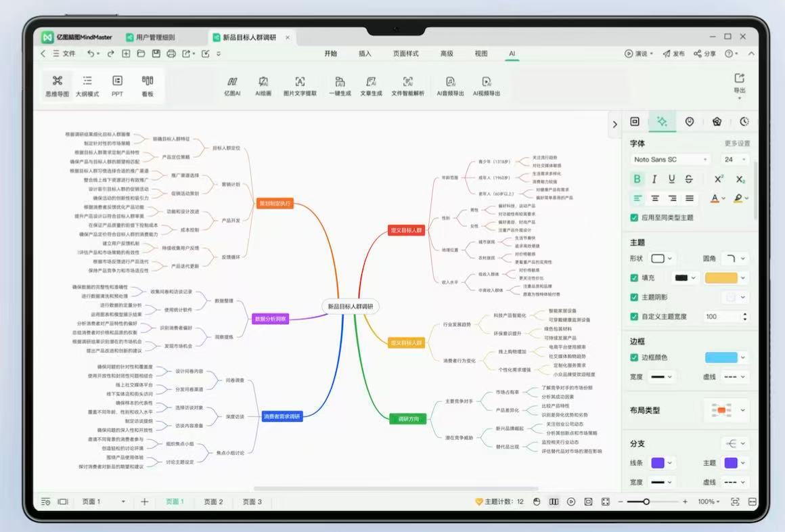Start 演说 presentation mode
The image size is (785, 532).
637,53
